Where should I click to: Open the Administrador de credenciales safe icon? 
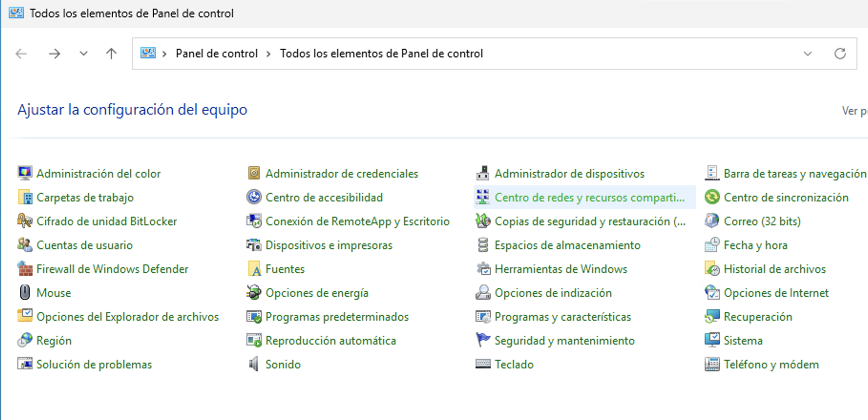click(254, 173)
